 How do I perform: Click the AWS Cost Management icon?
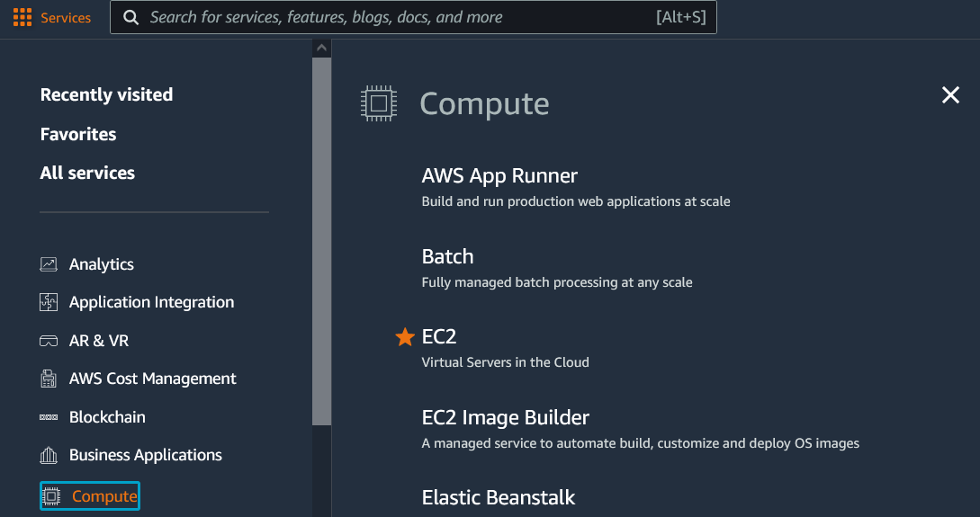(x=49, y=379)
